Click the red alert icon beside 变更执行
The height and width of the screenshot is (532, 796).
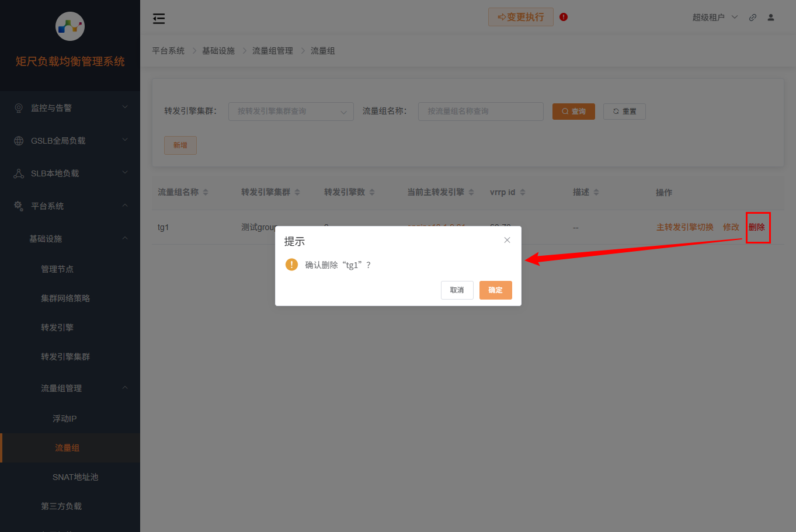point(564,17)
